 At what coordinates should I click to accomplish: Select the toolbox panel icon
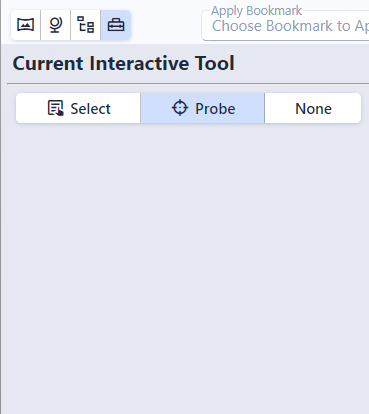pyautogui.click(x=116, y=25)
